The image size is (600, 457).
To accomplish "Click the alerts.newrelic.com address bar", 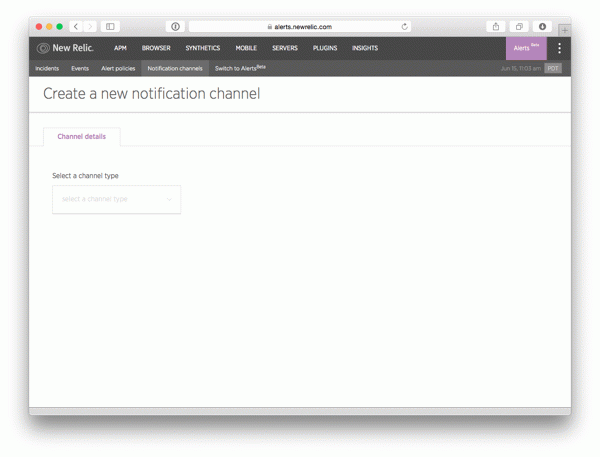I will [300, 26].
